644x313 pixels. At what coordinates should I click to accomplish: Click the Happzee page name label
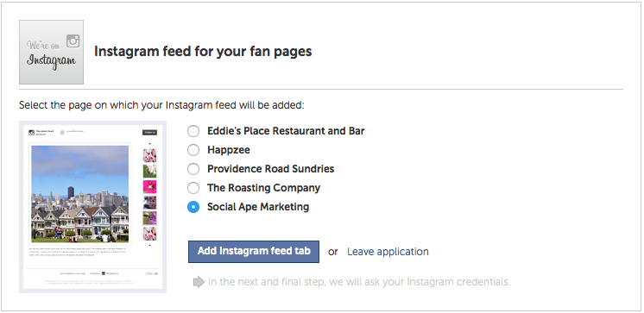coord(229,150)
